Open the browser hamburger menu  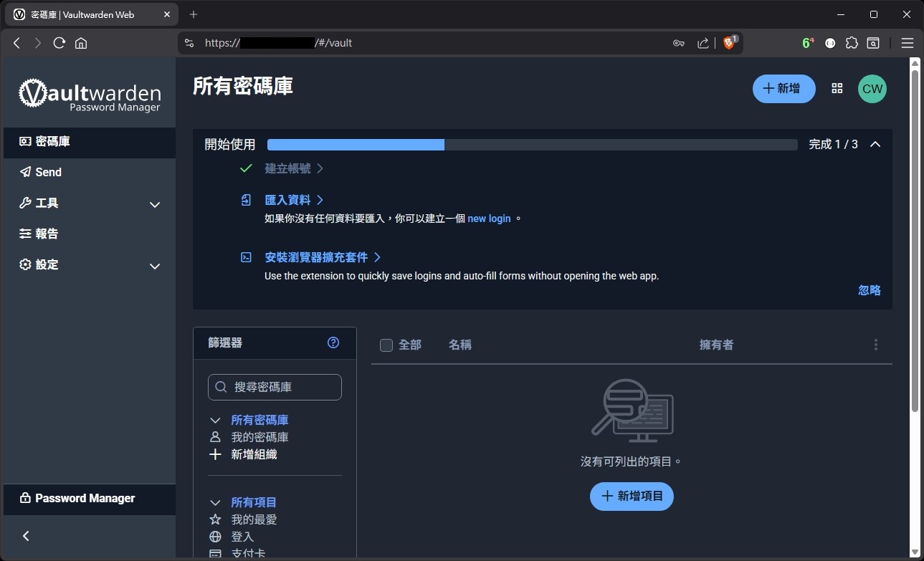908,43
